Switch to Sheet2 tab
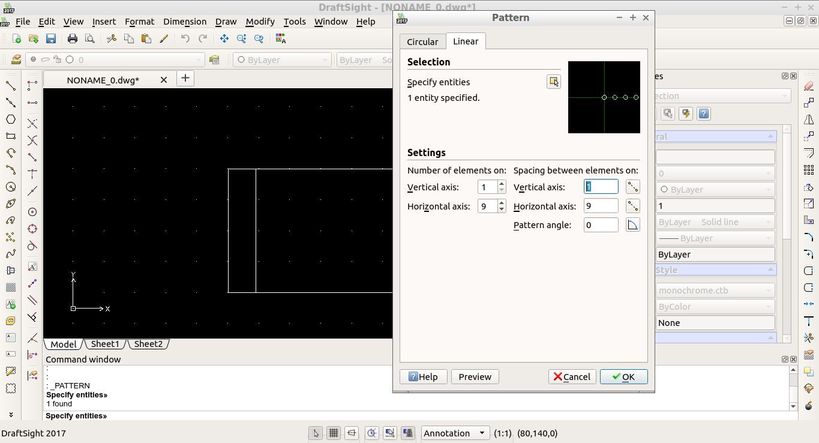This screenshot has height=443, width=819. point(148,344)
